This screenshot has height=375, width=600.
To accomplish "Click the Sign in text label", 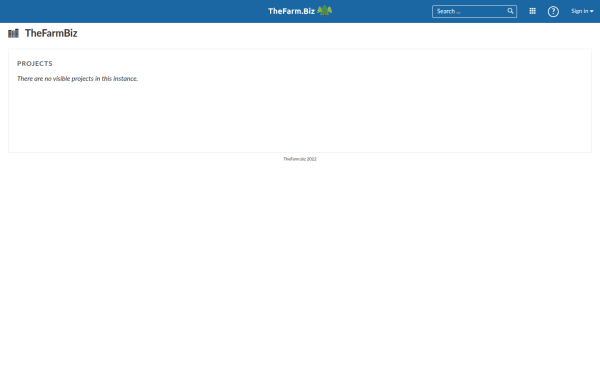I will (x=580, y=11).
